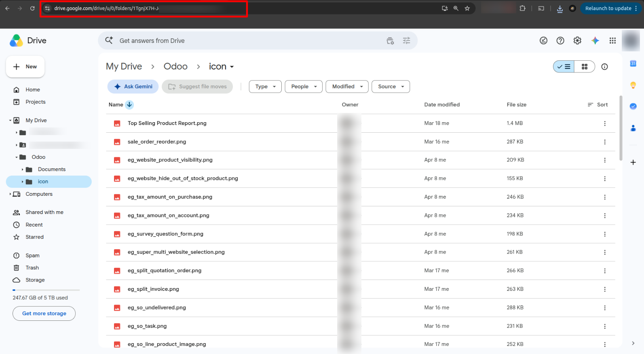Open Google Calendar side panel icon
The image size is (644, 354).
point(633,64)
